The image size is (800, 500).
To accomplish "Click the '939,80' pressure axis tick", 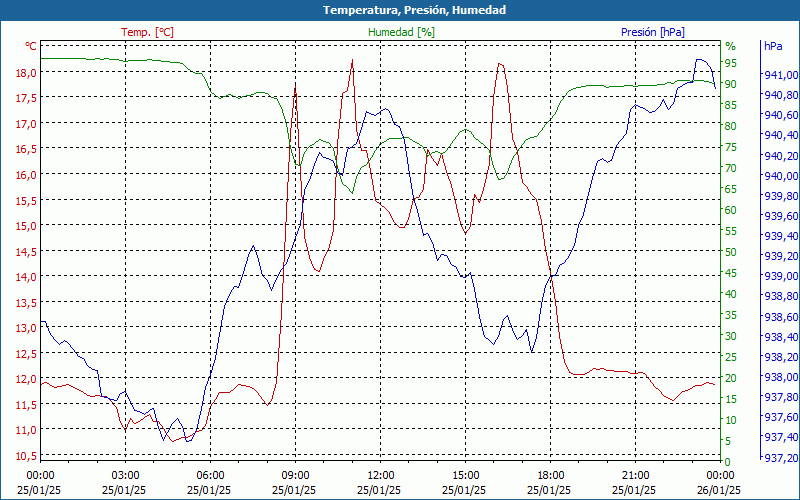I will click(781, 196).
